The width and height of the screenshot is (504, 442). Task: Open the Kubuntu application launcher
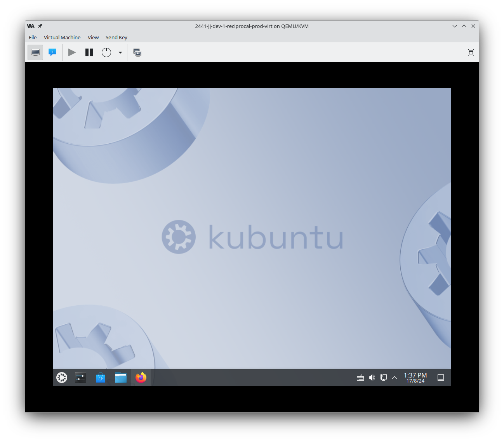coord(62,378)
